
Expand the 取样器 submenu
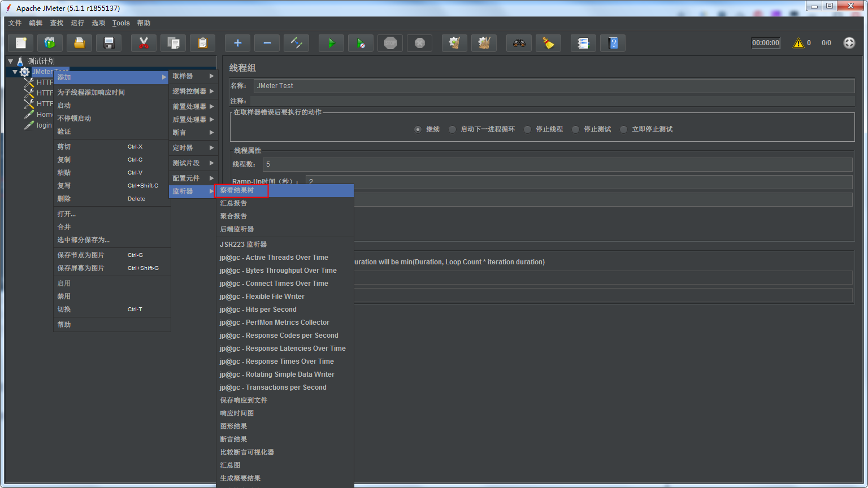click(193, 76)
